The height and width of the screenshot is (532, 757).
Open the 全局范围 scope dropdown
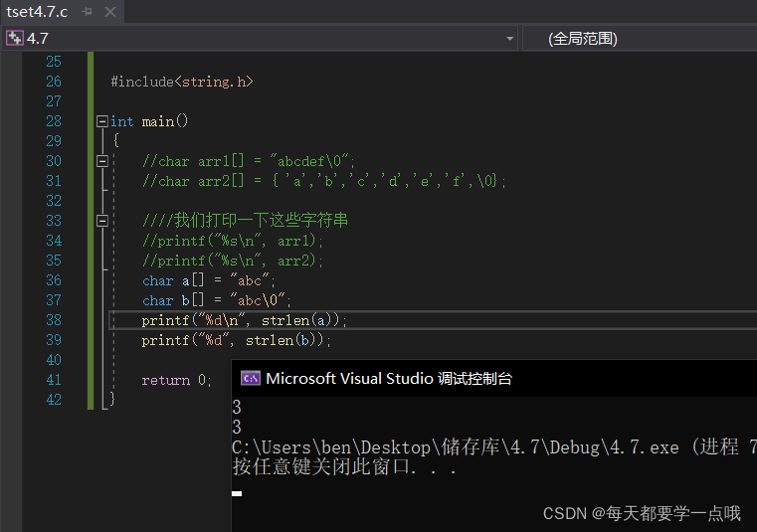point(637,38)
